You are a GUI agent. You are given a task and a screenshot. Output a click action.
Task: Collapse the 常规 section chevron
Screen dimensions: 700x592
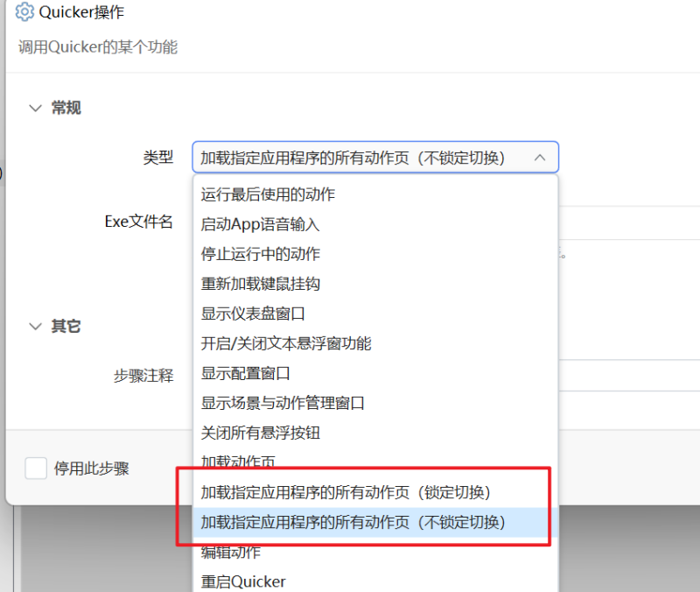click(35, 108)
